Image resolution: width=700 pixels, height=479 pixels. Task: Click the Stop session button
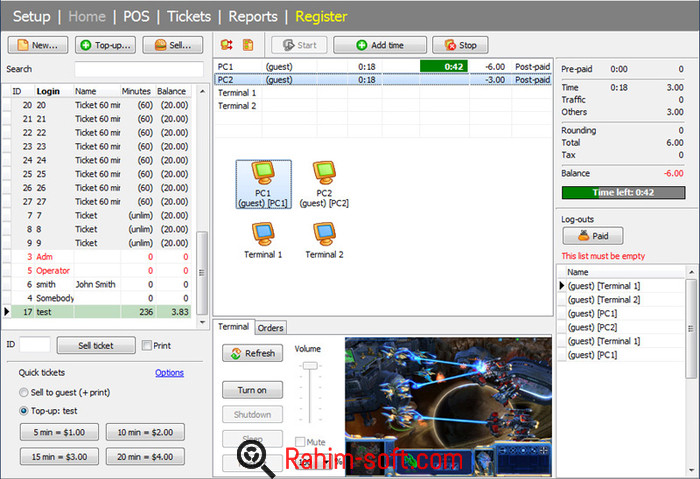460,45
